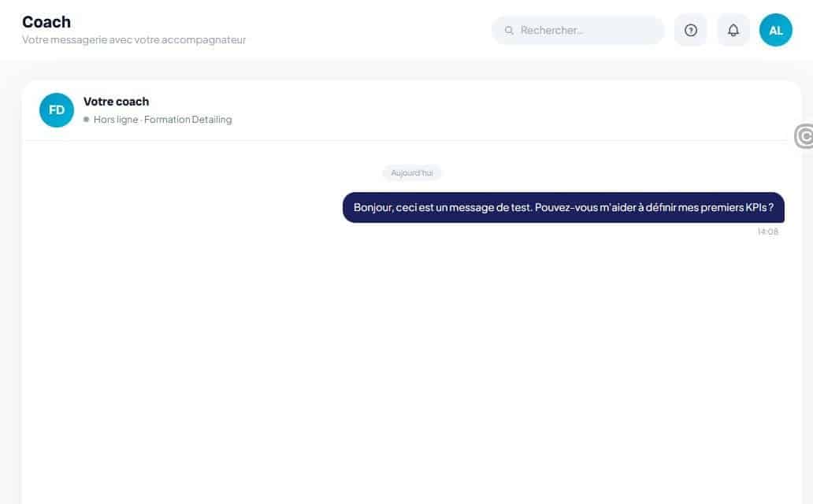Select the dark blue test message bubble
The image size is (813, 504).
coord(563,207)
